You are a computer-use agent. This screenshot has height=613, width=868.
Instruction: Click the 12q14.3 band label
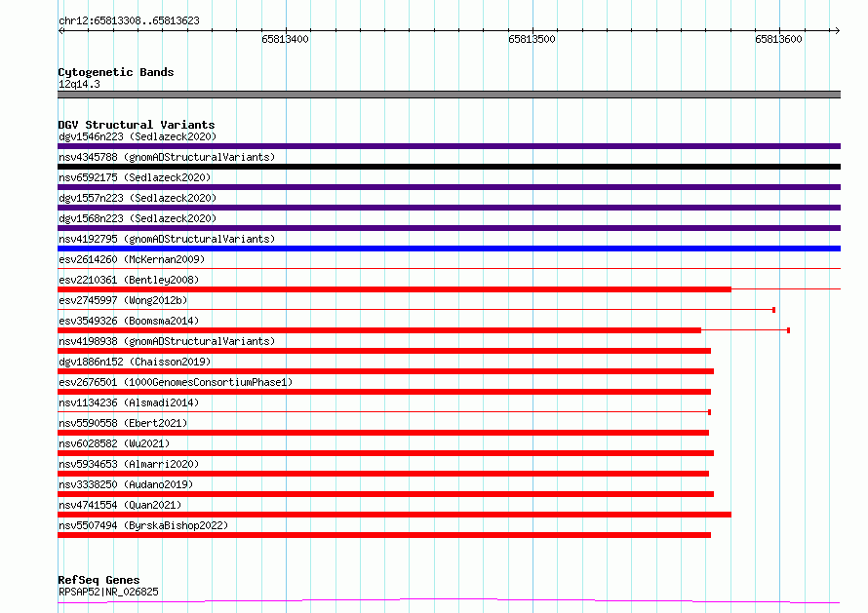(79, 84)
